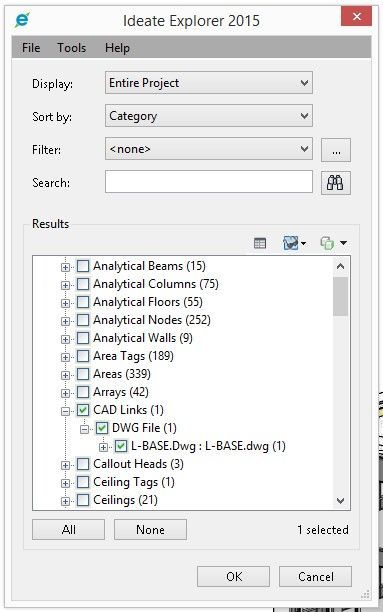Screen dimensions: 383x612
Task: Open the Tools menu
Action: coord(71,48)
